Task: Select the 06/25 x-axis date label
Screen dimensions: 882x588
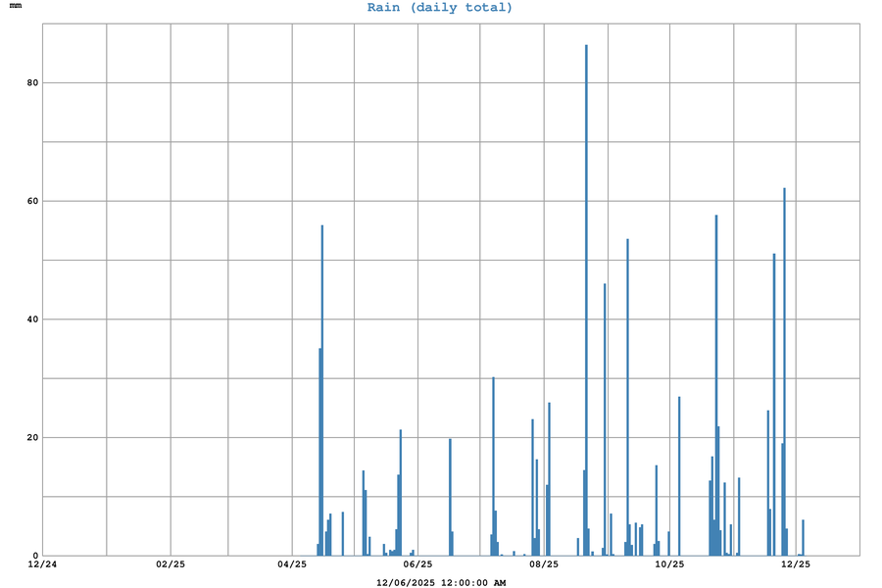Action: (x=417, y=564)
